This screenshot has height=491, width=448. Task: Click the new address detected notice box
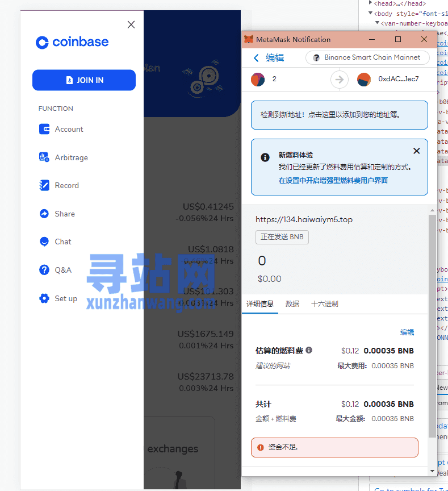coord(339,115)
